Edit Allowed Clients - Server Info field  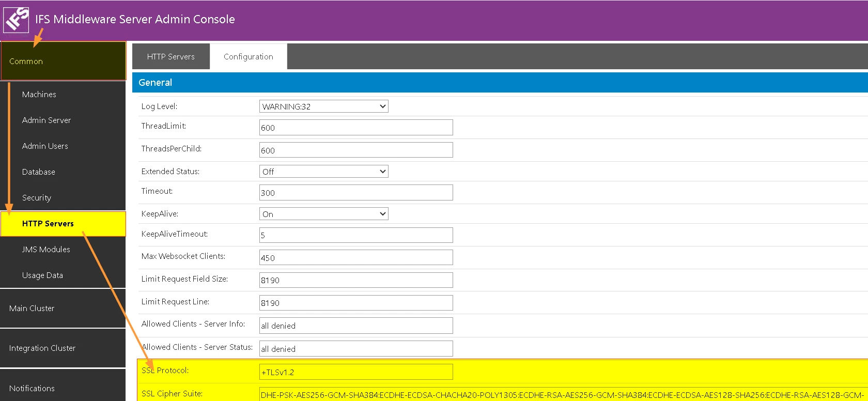(x=356, y=326)
